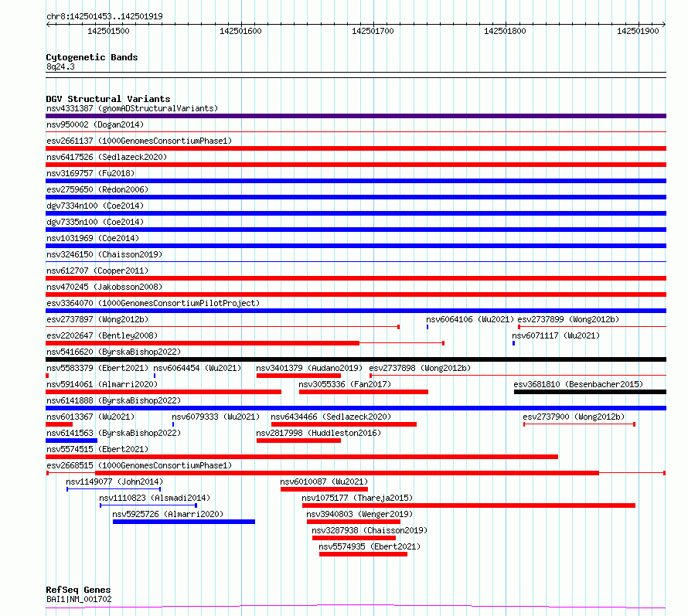Select nsv6064106 (Wu2021) variant label
Viewport: 688px width, 616px height.
[x=470, y=319]
